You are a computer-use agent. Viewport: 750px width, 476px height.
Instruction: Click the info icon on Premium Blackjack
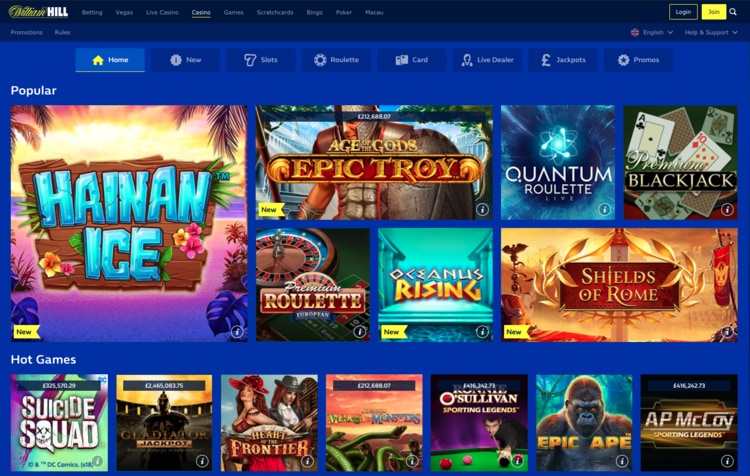click(x=727, y=209)
